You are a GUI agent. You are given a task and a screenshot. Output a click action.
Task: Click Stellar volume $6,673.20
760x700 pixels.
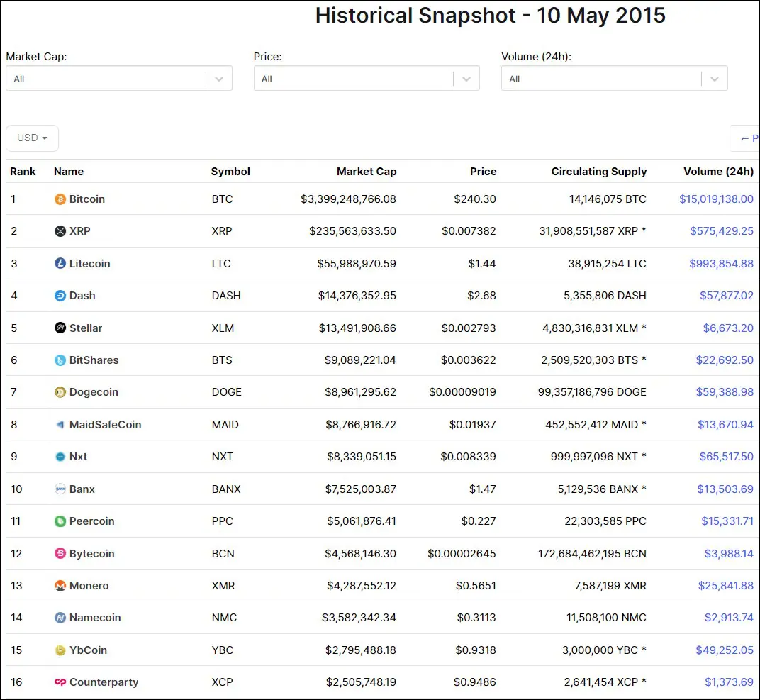click(x=728, y=328)
